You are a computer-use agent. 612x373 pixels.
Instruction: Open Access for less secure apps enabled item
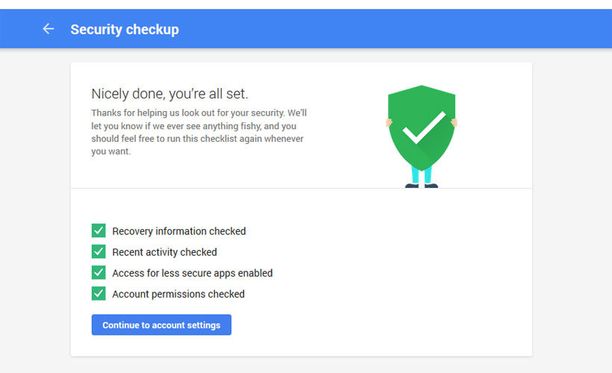[192, 273]
